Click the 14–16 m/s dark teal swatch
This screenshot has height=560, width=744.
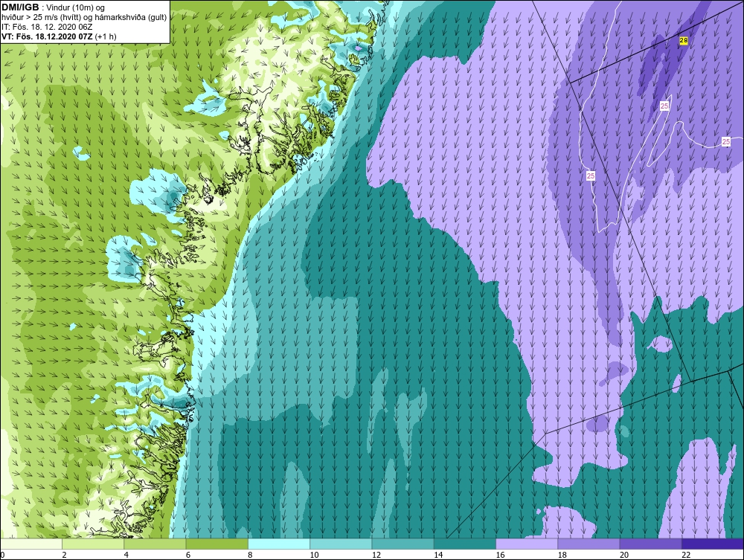click(465, 544)
